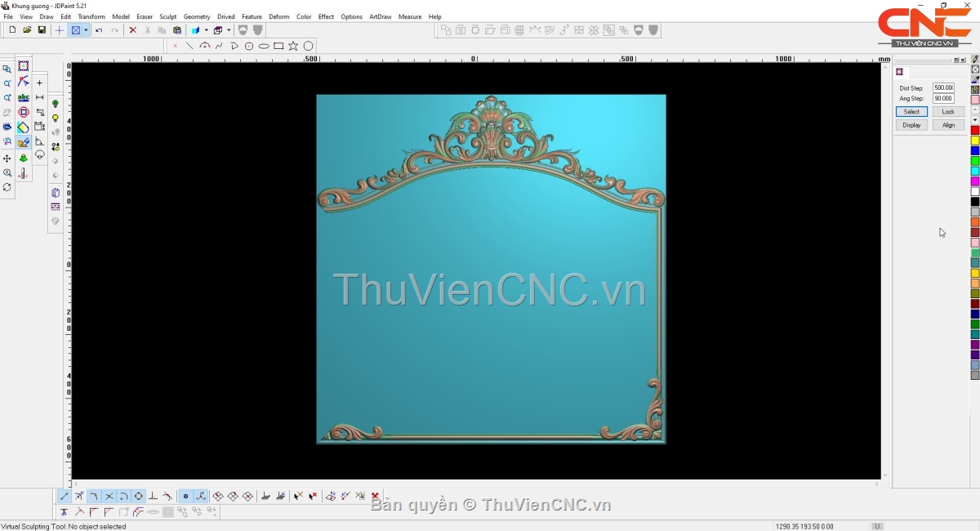Select the virtual sculpting tool icon

(24, 143)
